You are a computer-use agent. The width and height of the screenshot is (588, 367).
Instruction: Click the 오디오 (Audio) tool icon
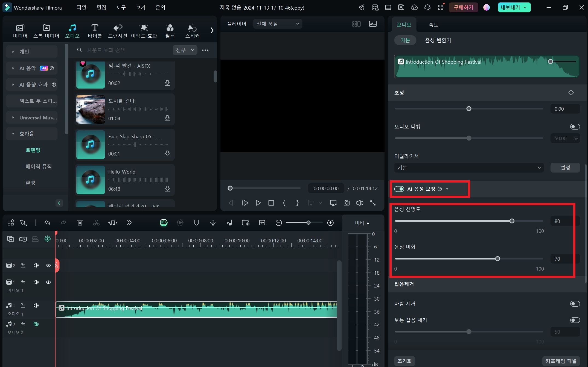pyautogui.click(x=72, y=30)
